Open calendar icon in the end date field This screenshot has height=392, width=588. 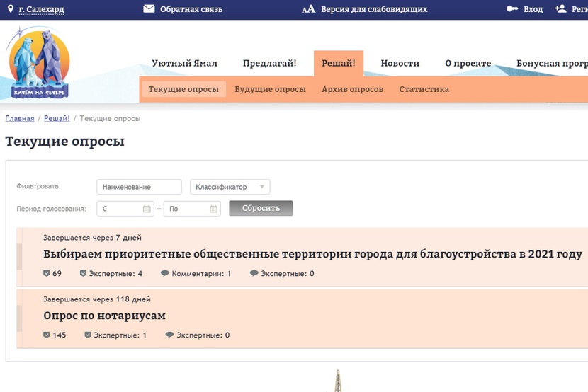tap(213, 209)
